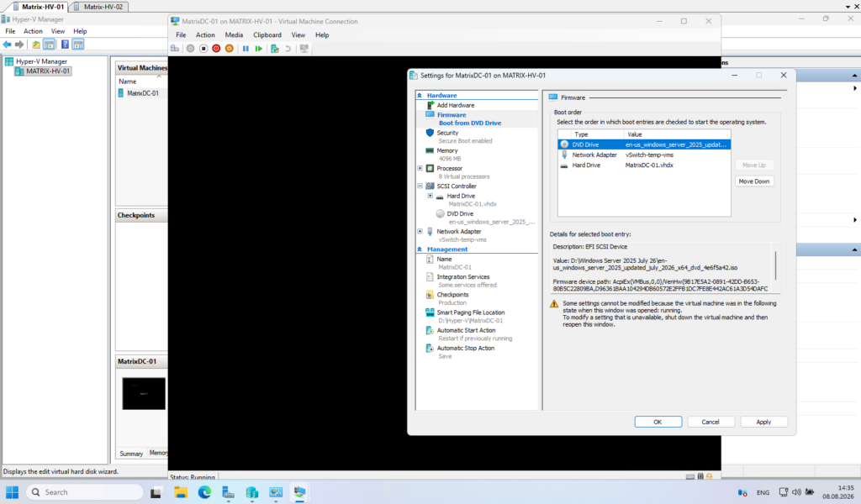Switch to the Summary tab in Hyper-V Manager

[131, 454]
